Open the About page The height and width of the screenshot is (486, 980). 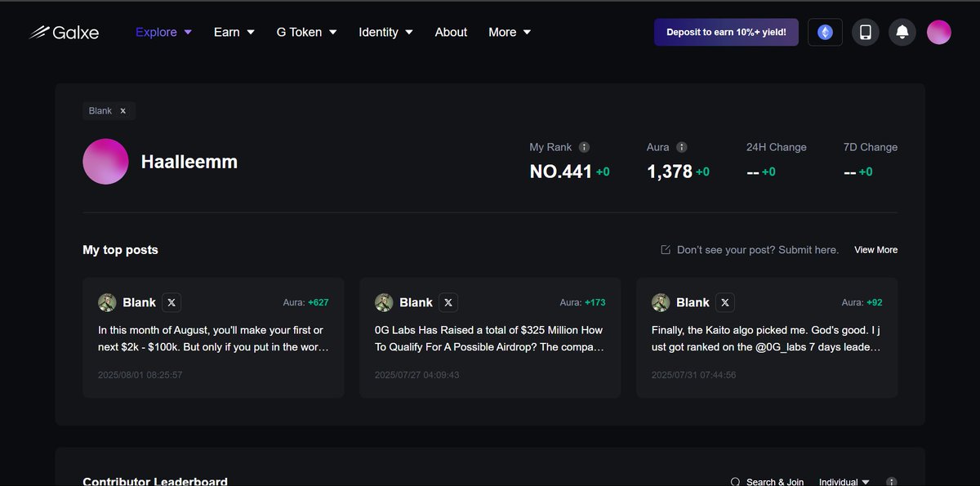(451, 32)
